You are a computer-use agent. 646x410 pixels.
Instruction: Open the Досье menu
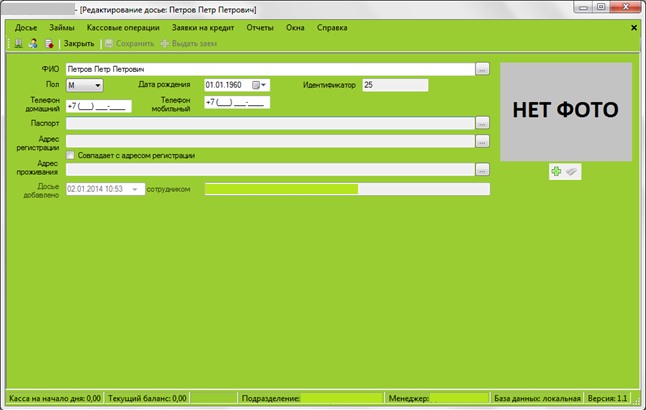click(26, 28)
